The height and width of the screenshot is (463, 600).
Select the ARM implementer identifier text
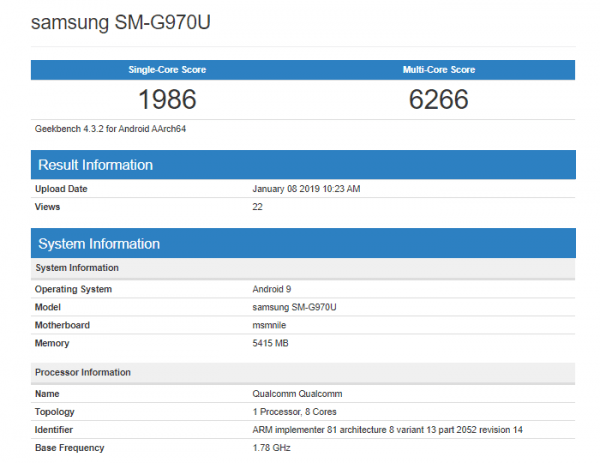click(389, 430)
